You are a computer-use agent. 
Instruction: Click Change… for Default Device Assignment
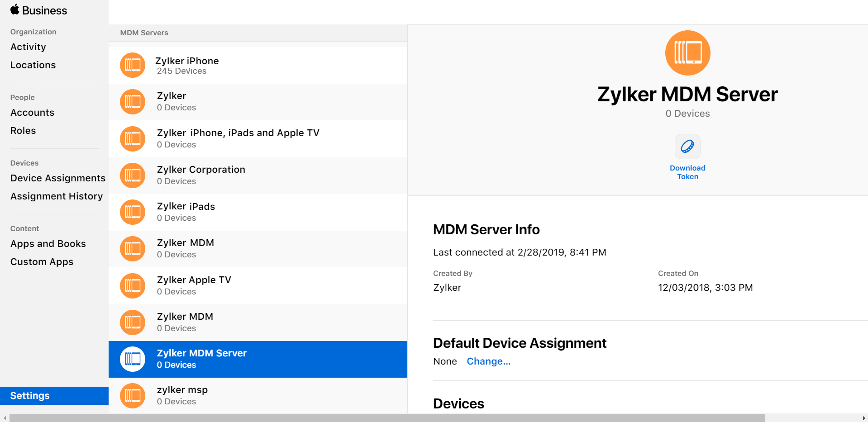coord(488,361)
